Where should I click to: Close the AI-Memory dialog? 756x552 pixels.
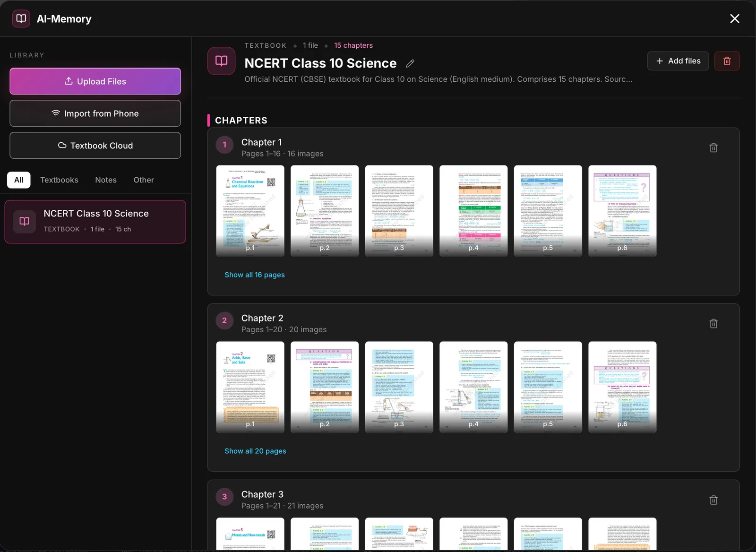[x=734, y=18]
